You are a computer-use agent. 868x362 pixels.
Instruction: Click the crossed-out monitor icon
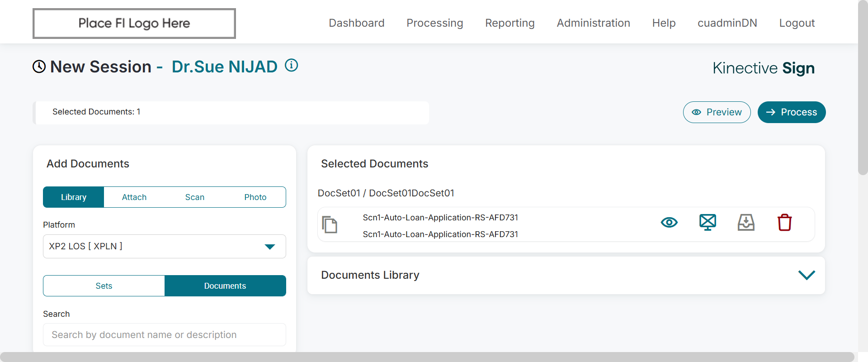point(708,223)
